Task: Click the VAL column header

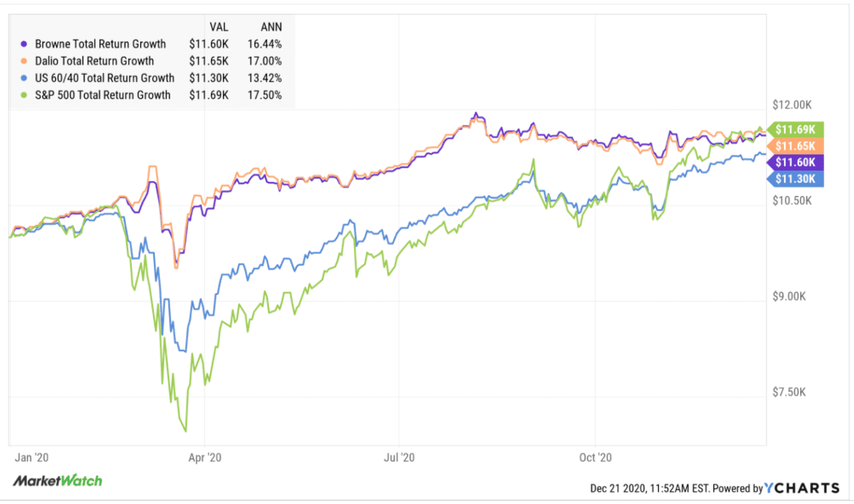Action: tap(219, 27)
